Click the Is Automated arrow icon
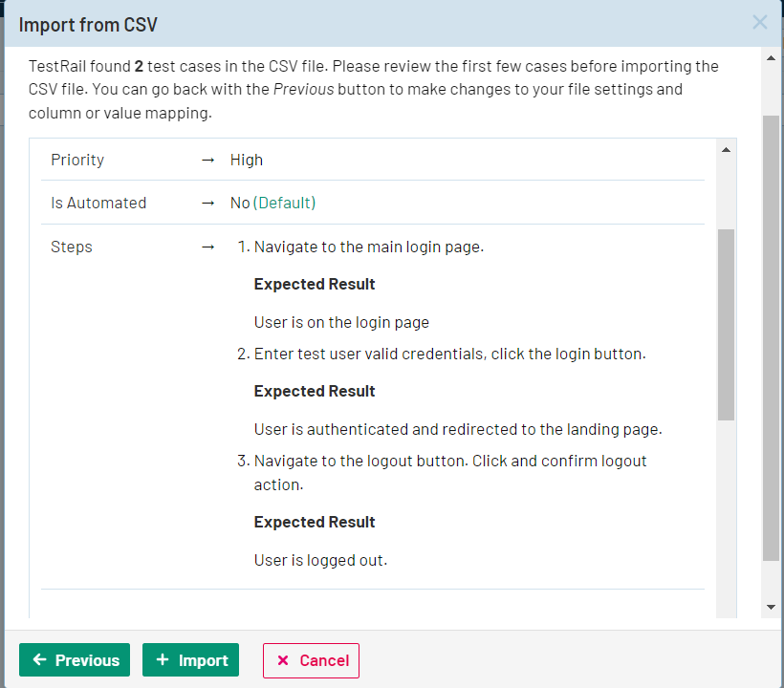 pyautogui.click(x=208, y=203)
